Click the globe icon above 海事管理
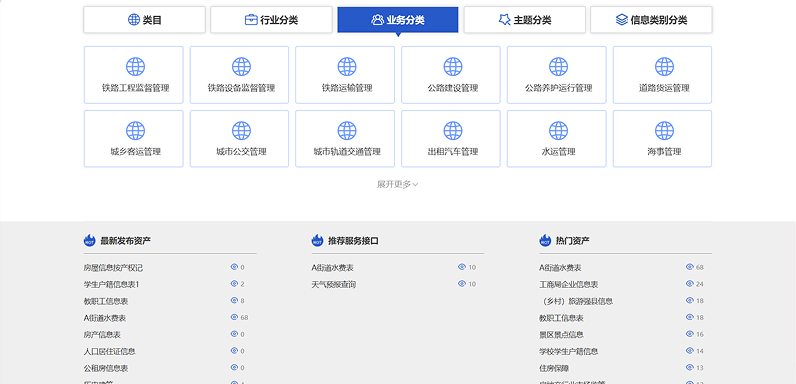Viewport: 796px width, 384px height. click(664, 131)
